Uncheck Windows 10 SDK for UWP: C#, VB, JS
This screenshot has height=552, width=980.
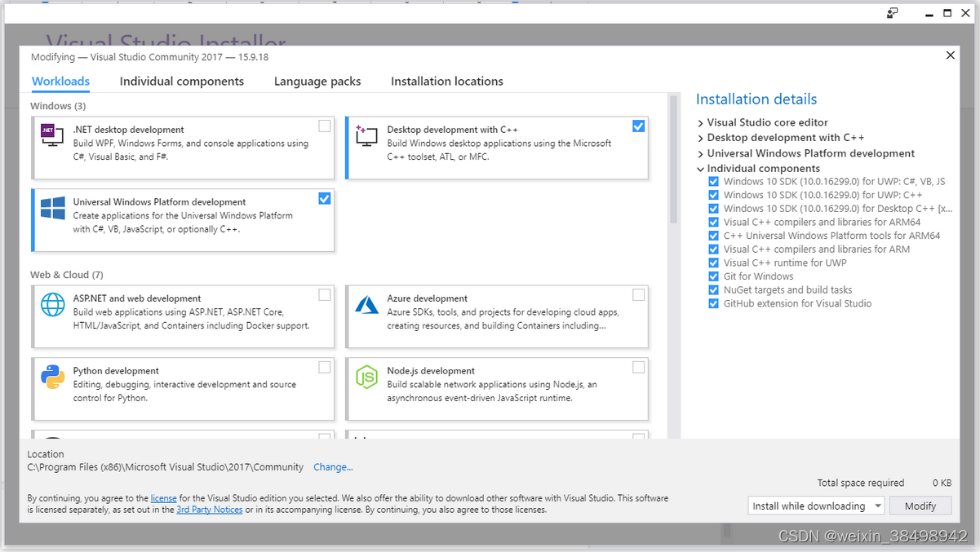(x=714, y=182)
